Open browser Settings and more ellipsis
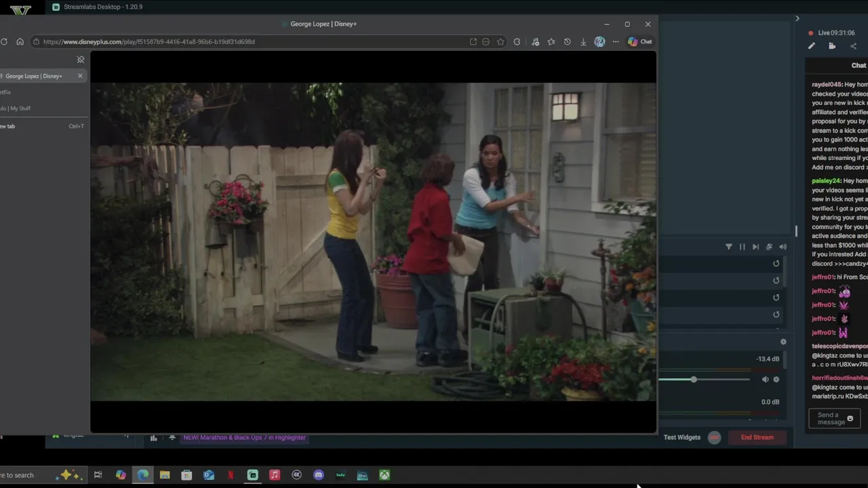 (x=616, y=41)
